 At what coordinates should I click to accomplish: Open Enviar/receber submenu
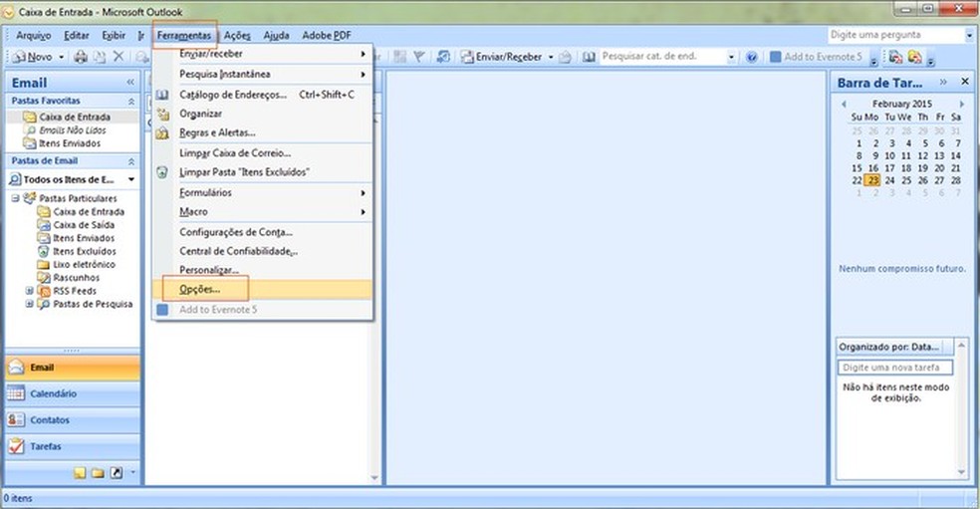[x=263, y=54]
